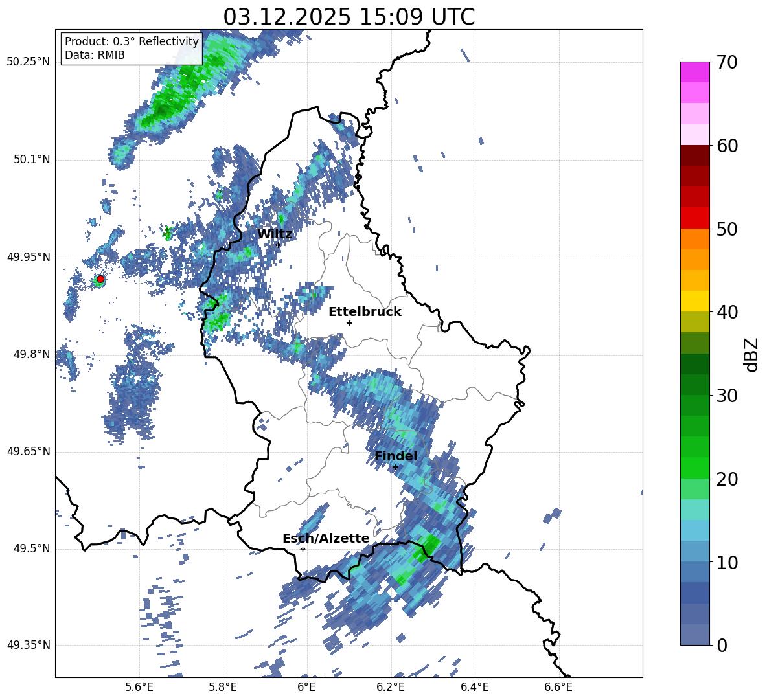767x700 pixels.
Task: Click the 10 tick on colorbar
Action: coord(727,562)
